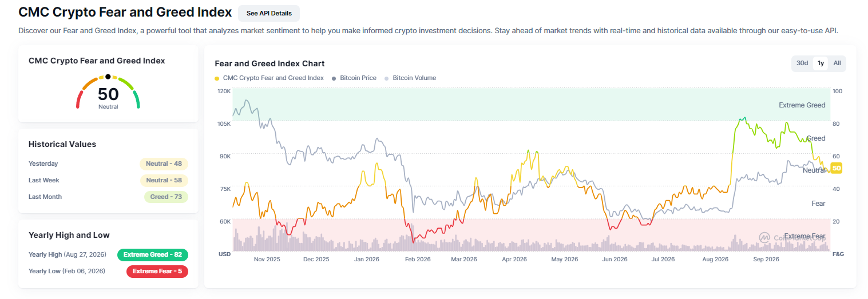The image size is (868, 299).
Task: Toggle Bitcoin Price legend series
Action: click(x=354, y=78)
